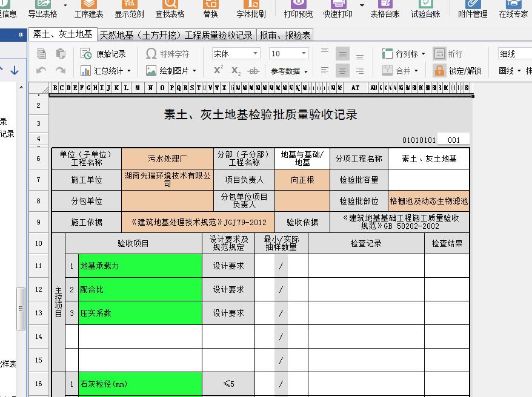Toggle horizontal center alignment

coord(342,71)
